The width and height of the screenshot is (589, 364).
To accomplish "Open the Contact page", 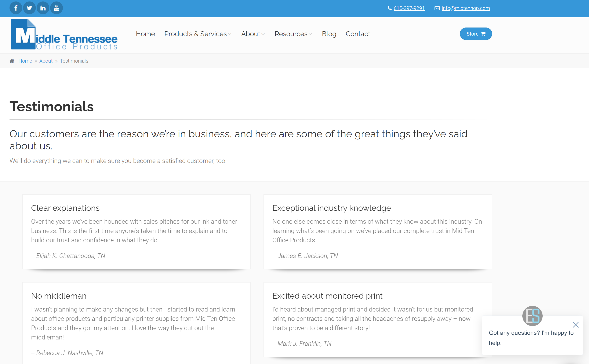I will tap(358, 34).
